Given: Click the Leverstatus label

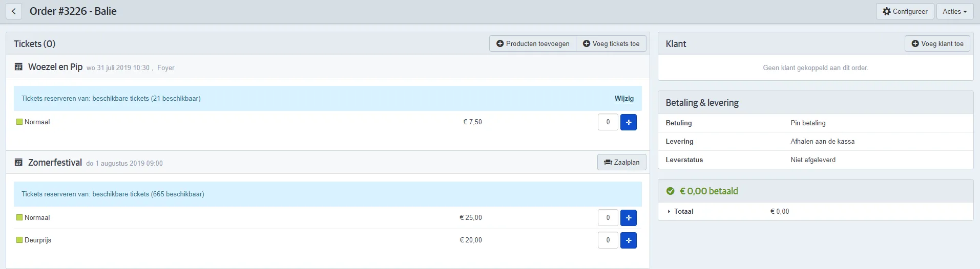Looking at the screenshot, I should pyautogui.click(x=684, y=160).
